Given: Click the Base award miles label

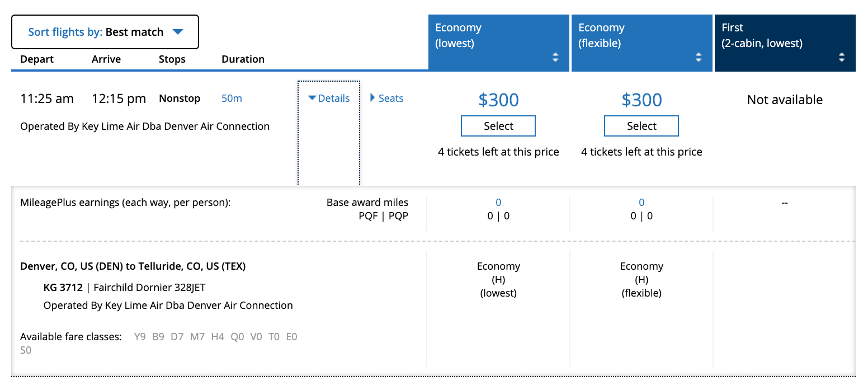Looking at the screenshot, I should coord(367,203).
